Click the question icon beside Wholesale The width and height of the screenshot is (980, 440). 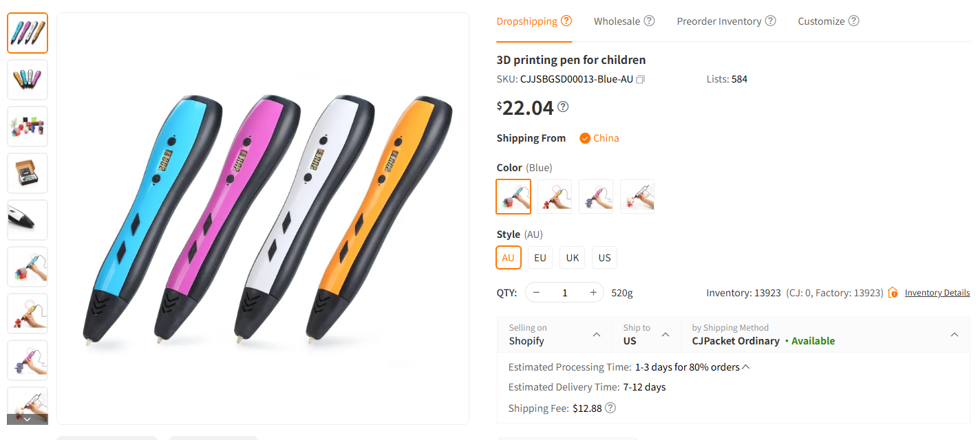coord(648,21)
